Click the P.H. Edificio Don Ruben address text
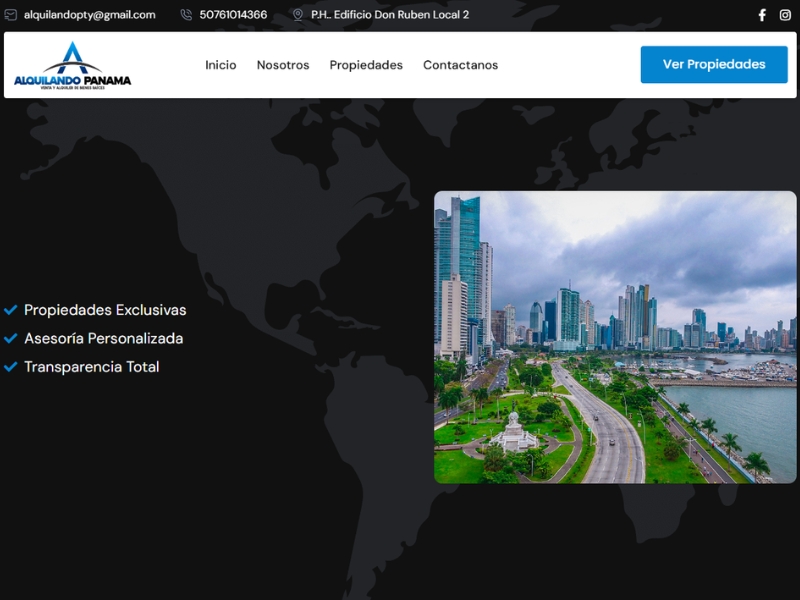The width and height of the screenshot is (800, 600). point(389,15)
